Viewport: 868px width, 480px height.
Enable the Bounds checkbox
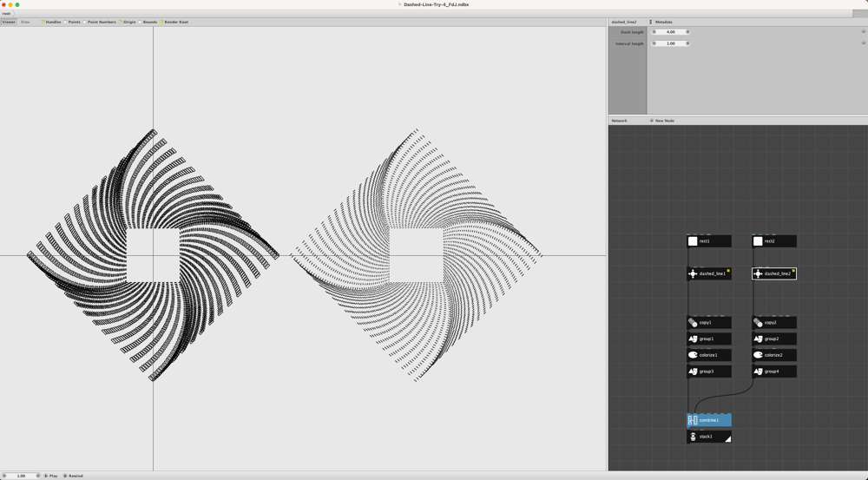[140, 23]
